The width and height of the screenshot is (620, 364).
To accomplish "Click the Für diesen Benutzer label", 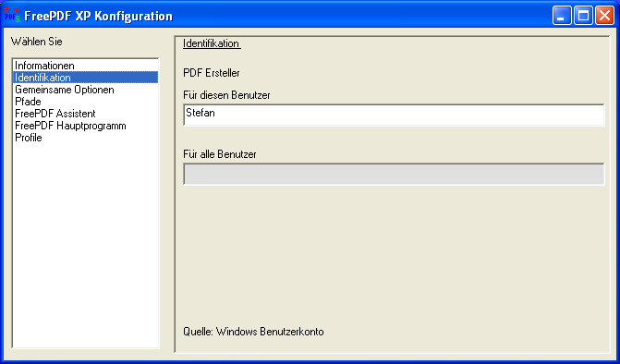I will click(226, 95).
